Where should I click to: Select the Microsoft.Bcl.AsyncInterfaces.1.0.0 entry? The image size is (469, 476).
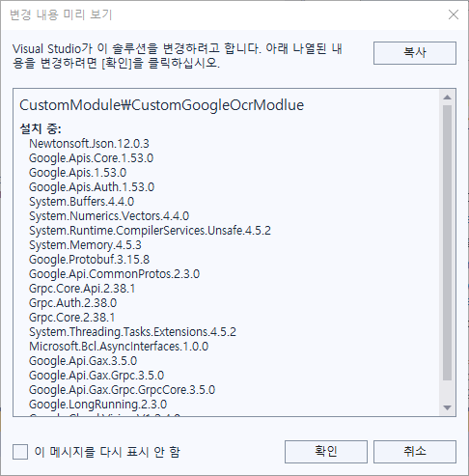tap(119, 347)
